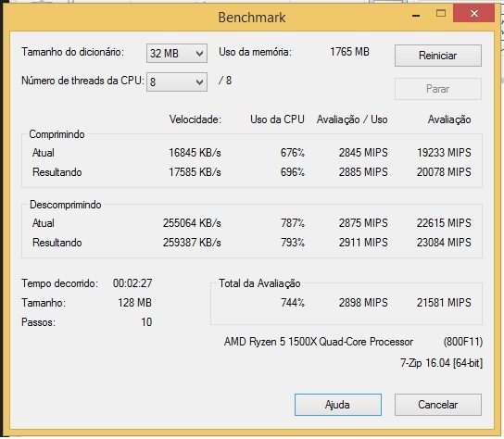504x439 pixels.
Task: Click the memory usage 1765 MB value
Action: click(349, 52)
